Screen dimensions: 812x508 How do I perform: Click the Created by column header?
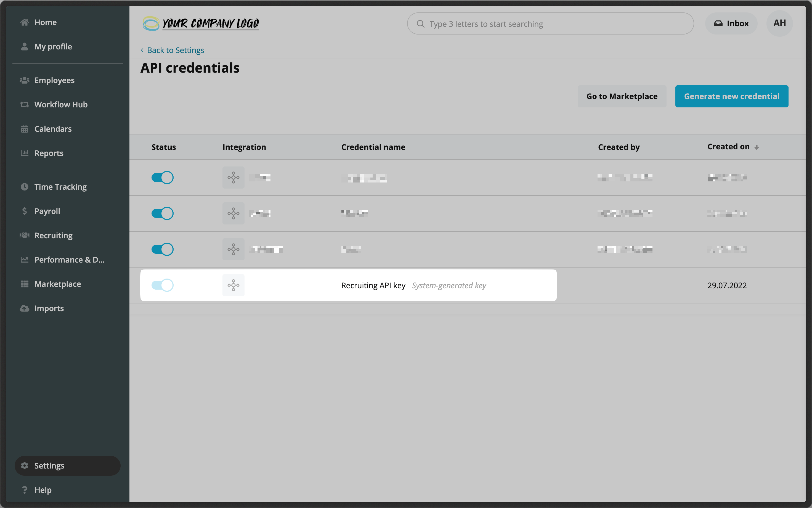pos(619,147)
